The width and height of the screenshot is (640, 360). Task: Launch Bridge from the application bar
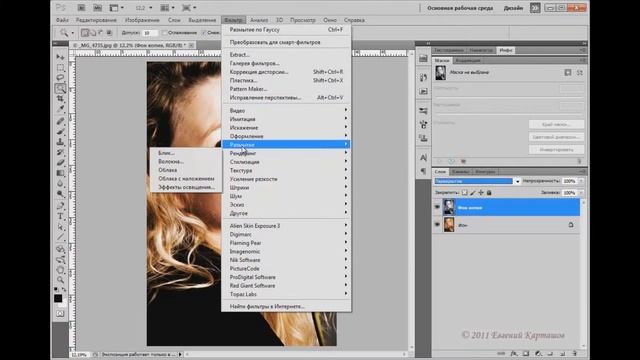(x=81, y=8)
